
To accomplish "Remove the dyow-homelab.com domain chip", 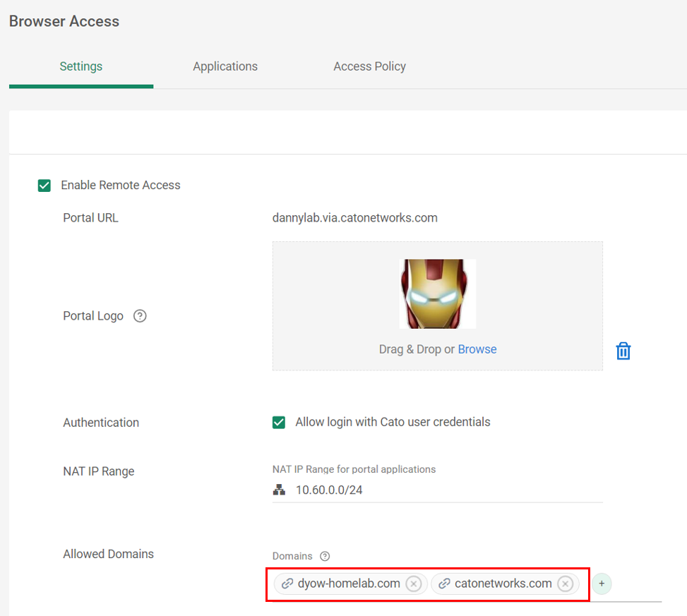I will point(414,584).
